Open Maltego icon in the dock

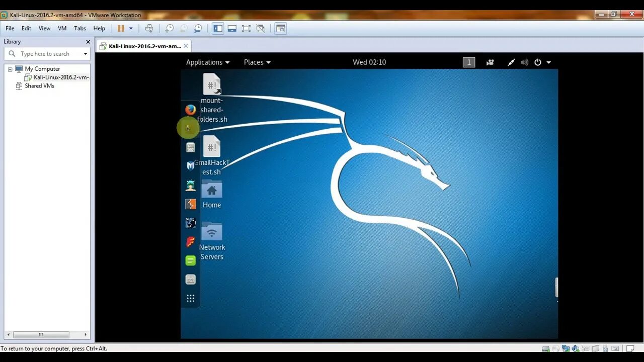190,223
